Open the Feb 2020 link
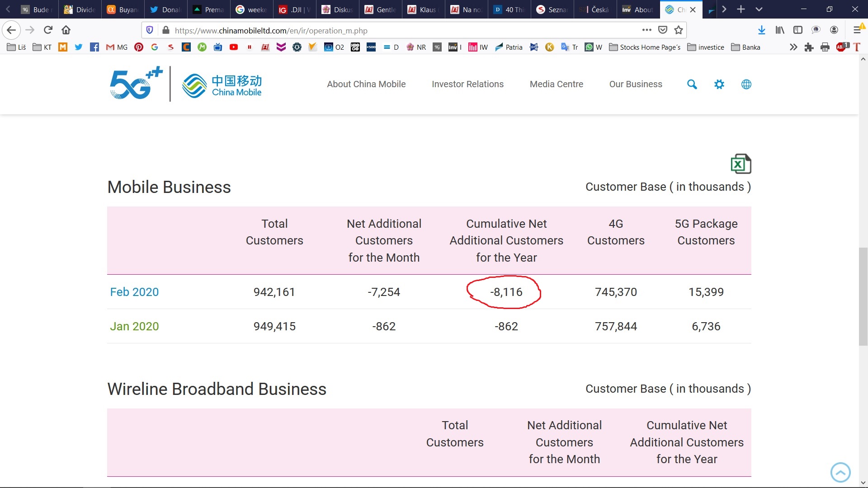This screenshot has width=868, height=488. click(134, 292)
